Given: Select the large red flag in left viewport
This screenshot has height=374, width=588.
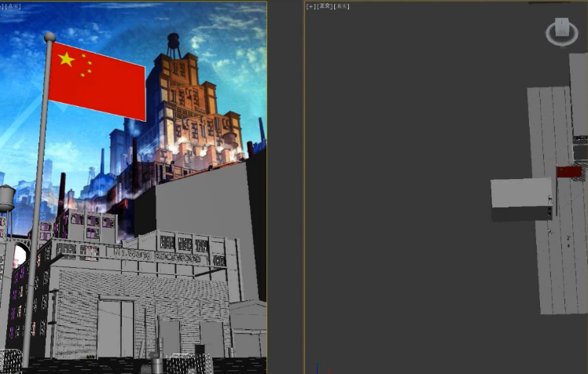Looking at the screenshot, I should (97, 82).
